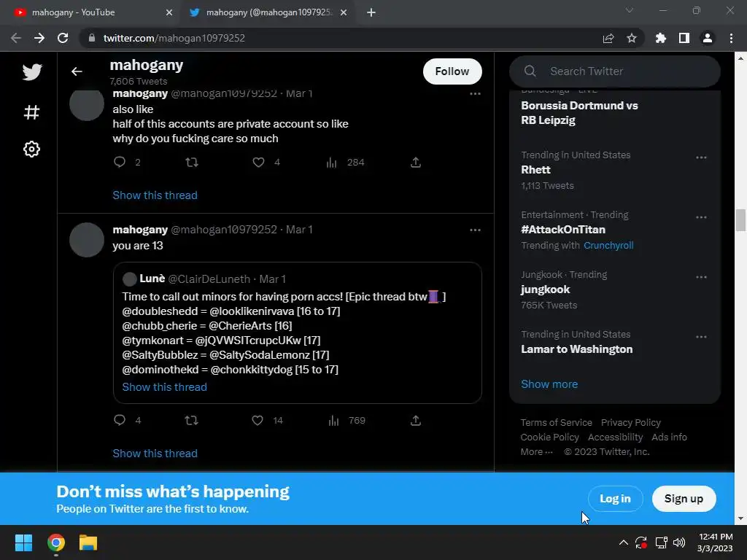The image size is (747, 560).
Task: Like the "you are 13" tweet
Action: (258, 421)
